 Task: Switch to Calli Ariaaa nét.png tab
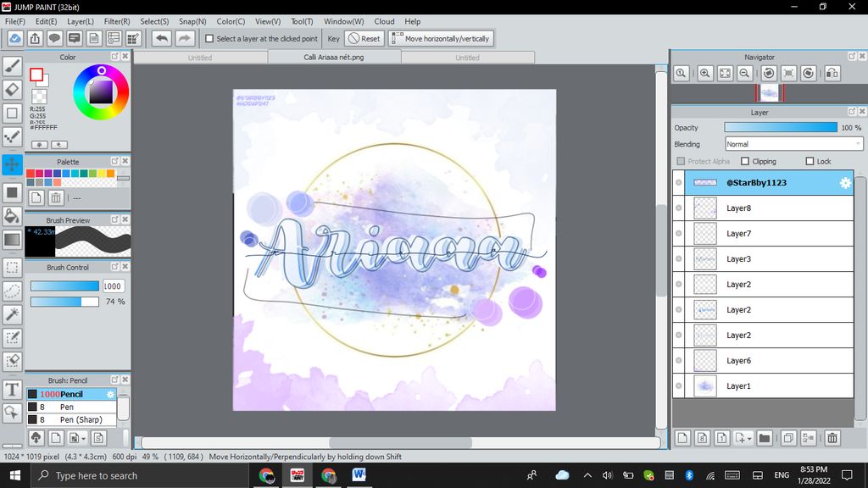[x=334, y=57]
